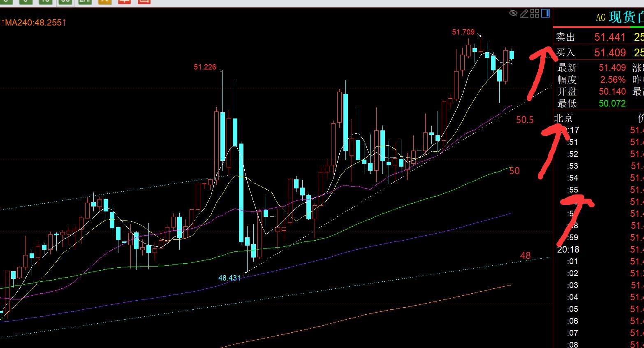Click the 买入 buy price 51.409
644x348 pixels.
click(609, 53)
